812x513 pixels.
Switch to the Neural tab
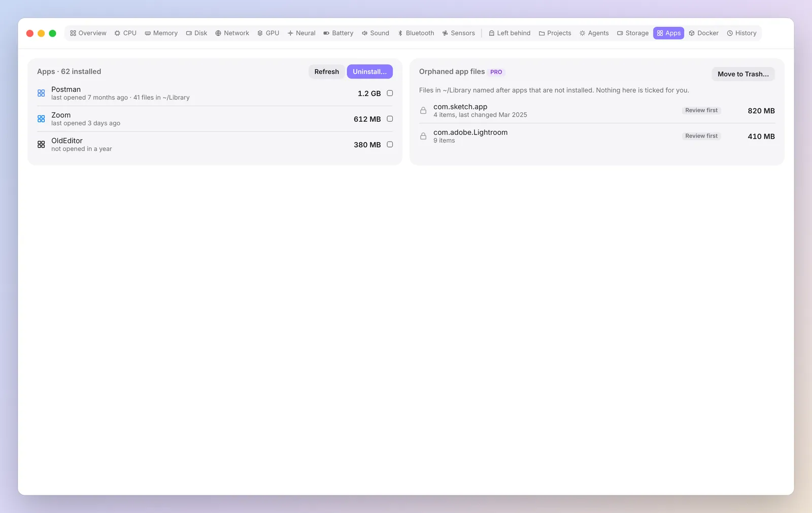point(301,33)
